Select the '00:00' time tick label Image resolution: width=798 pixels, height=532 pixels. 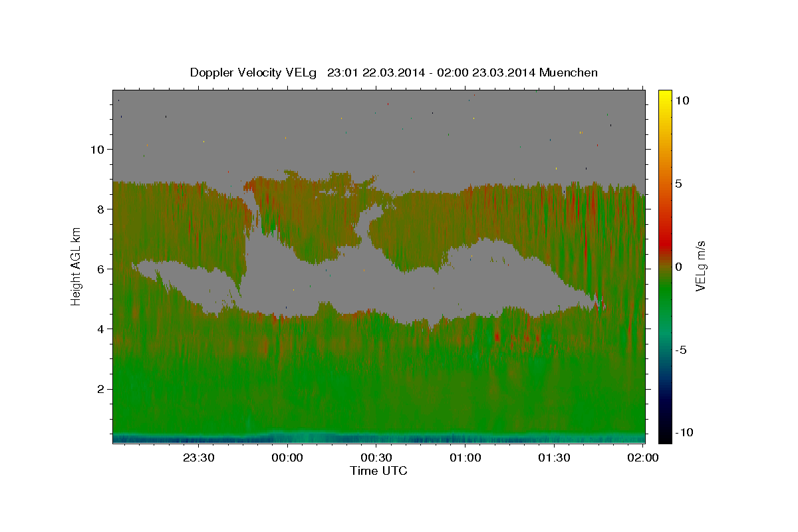[x=288, y=458]
